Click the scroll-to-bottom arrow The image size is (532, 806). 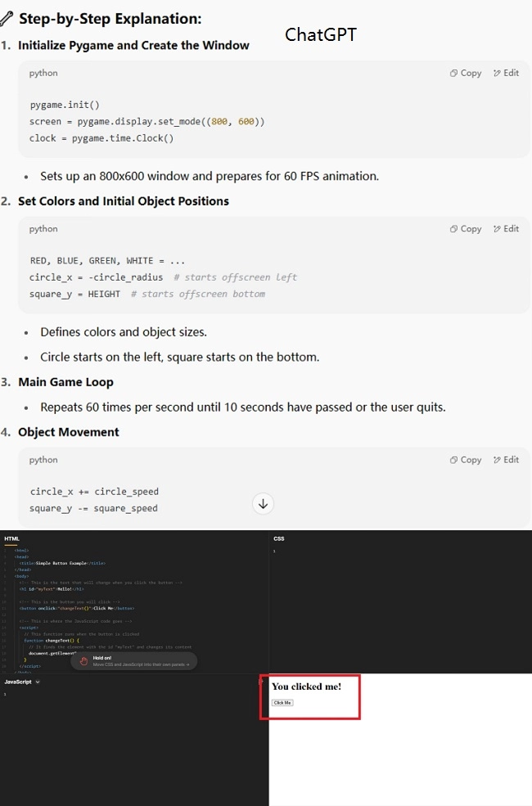pyautogui.click(x=263, y=503)
